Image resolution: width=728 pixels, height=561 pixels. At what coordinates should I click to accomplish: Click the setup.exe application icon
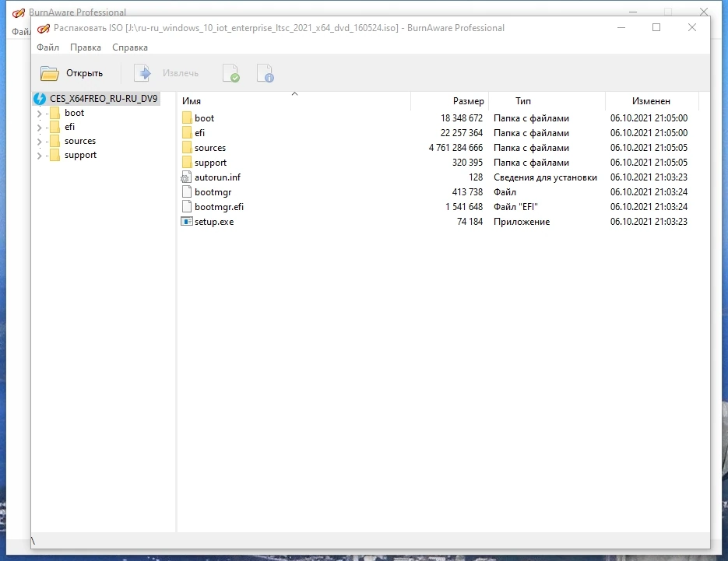point(187,221)
